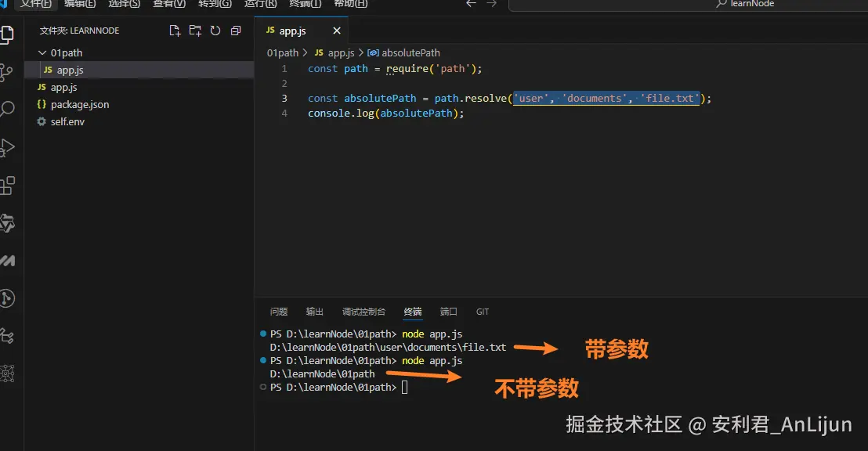Open the circular git graph sidebar icon
The width and height of the screenshot is (868, 451).
pyautogui.click(x=7, y=298)
